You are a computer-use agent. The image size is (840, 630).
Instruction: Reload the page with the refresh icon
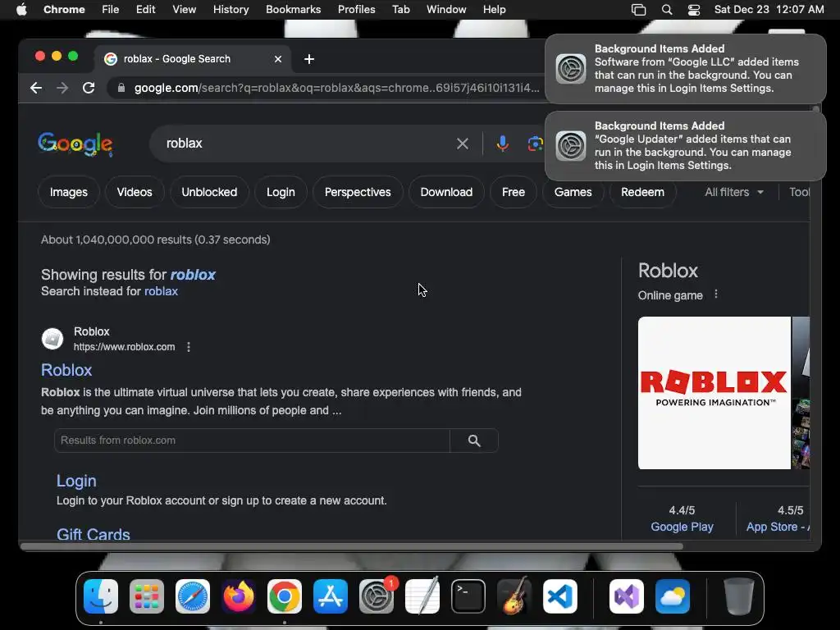[89, 88]
